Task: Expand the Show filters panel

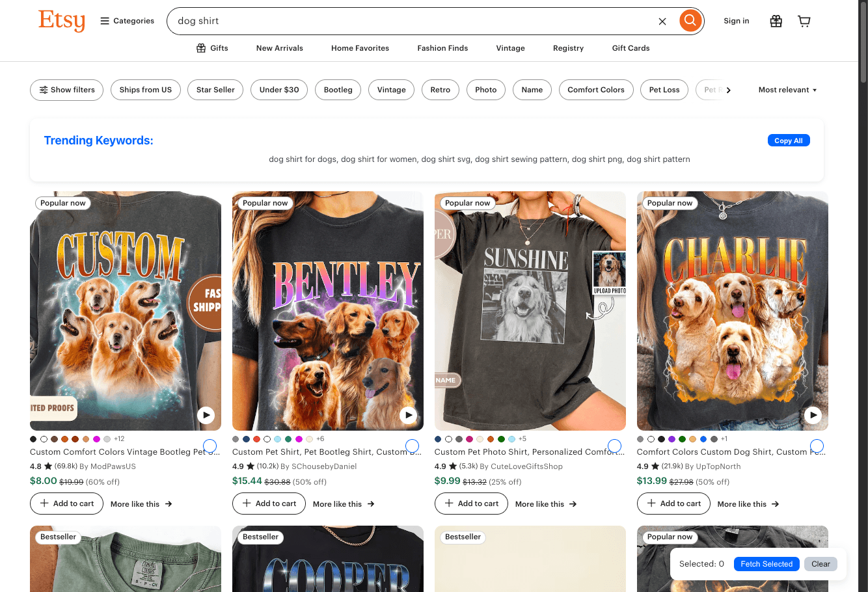Action: point(66,90)
